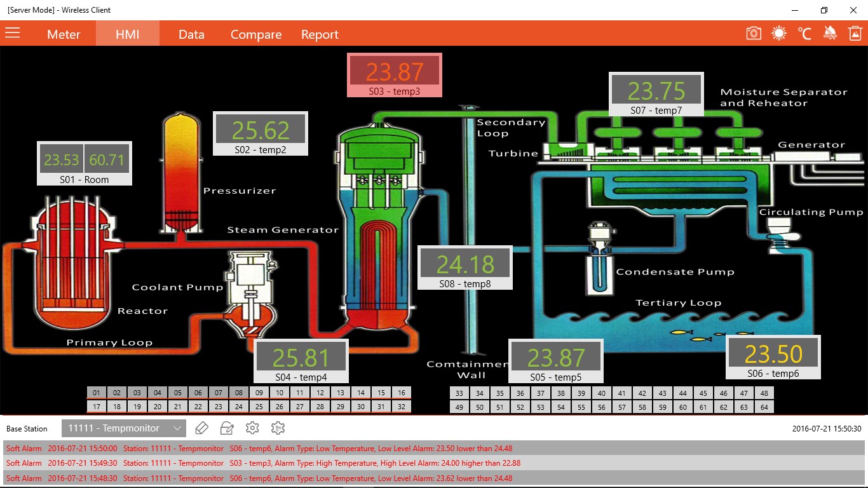Click sensor slot button 40
Viewport: 868px width, 488px height.
coord(602,393)
